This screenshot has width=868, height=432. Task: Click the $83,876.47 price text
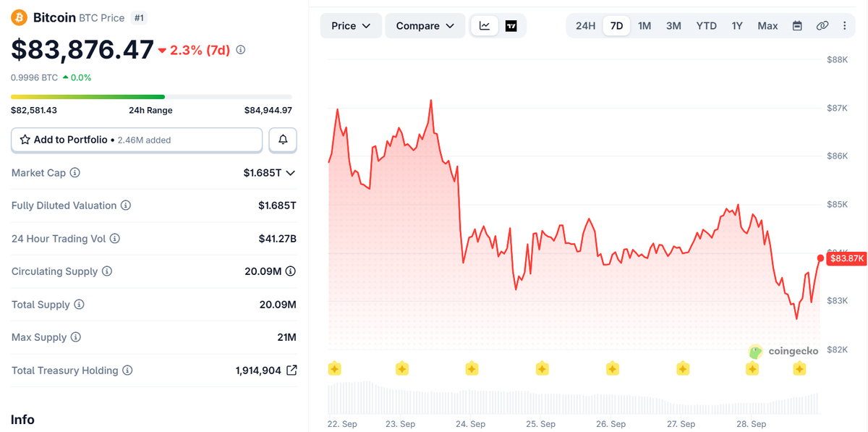click(82, 50)
